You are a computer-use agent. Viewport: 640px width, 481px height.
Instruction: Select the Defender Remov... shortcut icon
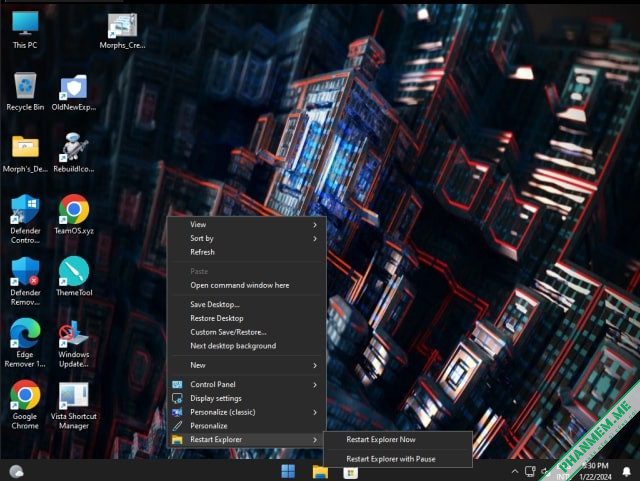(x=25, y=281)
